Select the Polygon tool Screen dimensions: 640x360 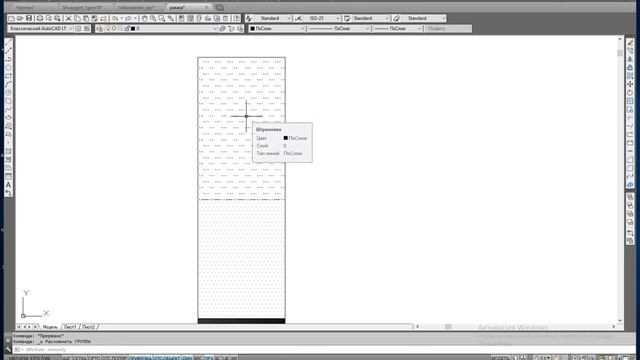point(8,67)
